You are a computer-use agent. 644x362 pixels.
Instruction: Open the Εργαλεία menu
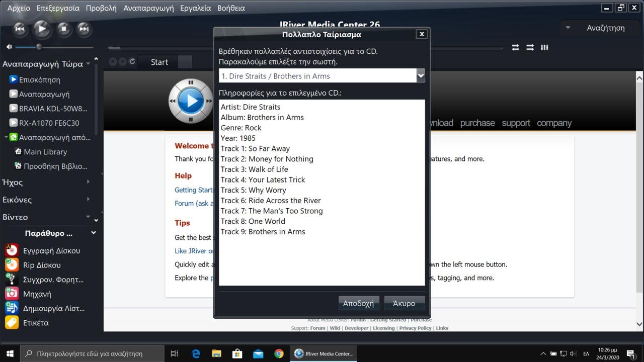click(195, 8)
